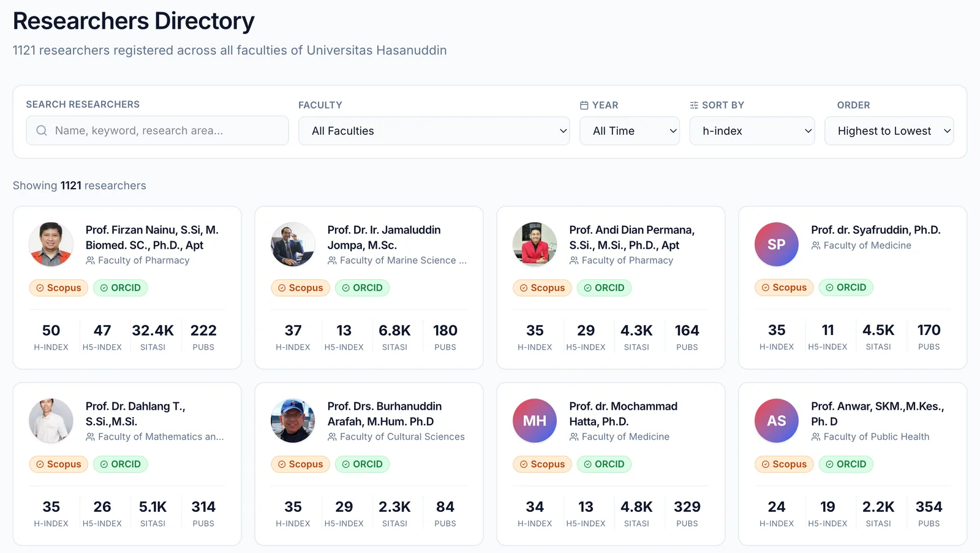Click Andi Dian Permana's profile photo

tap(535, 244)
